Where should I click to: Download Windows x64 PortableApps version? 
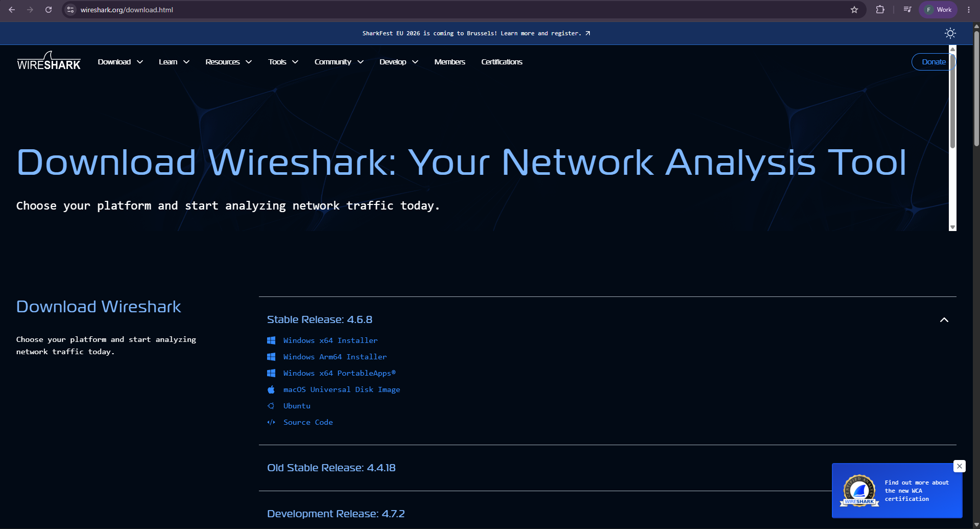(340, 373)
